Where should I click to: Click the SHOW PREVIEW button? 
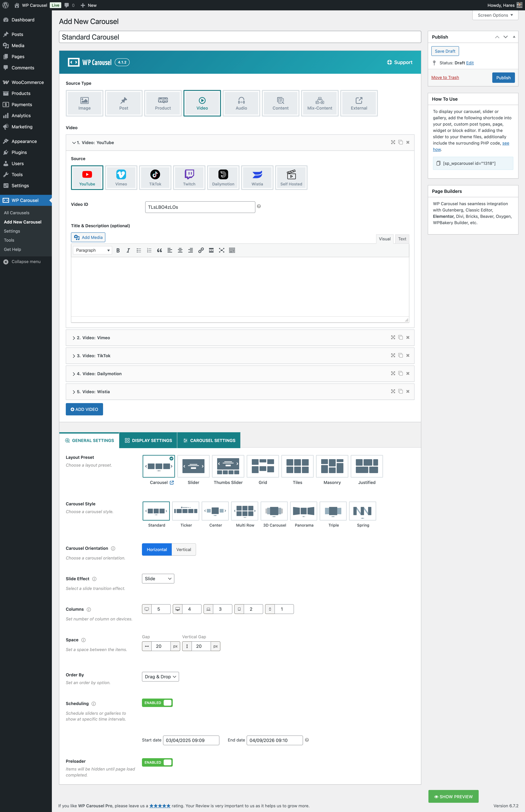[x=453, y=797]
